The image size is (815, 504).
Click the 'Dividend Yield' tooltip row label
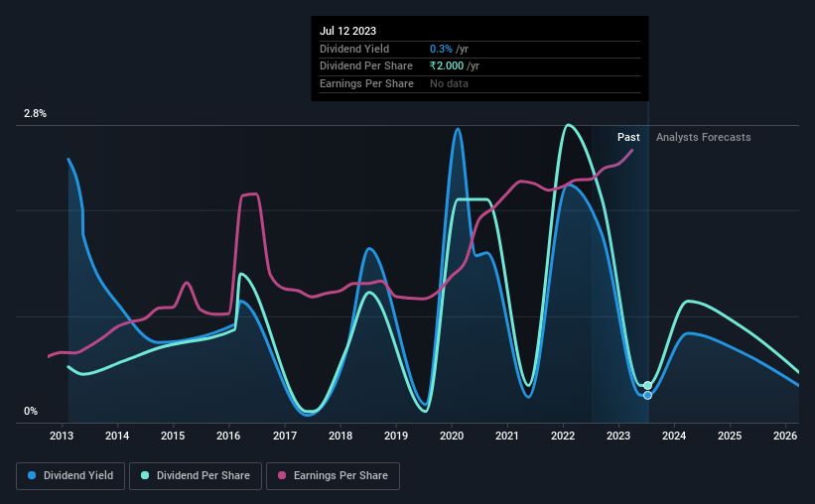(x=354, y=49)
